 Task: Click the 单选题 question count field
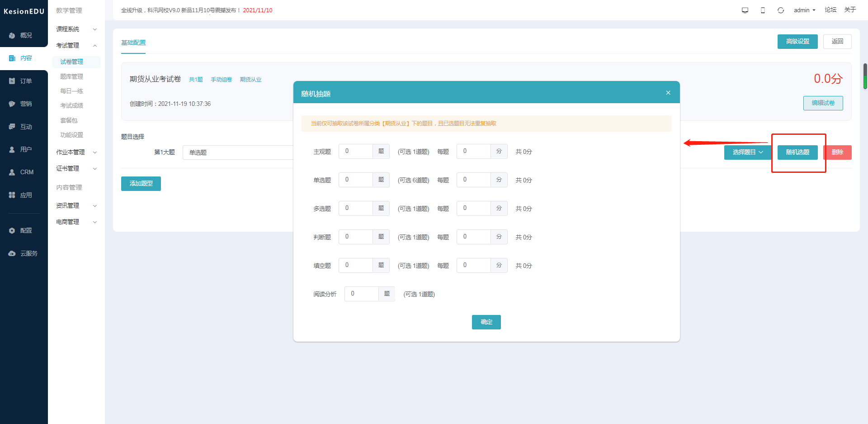[356, 180]
